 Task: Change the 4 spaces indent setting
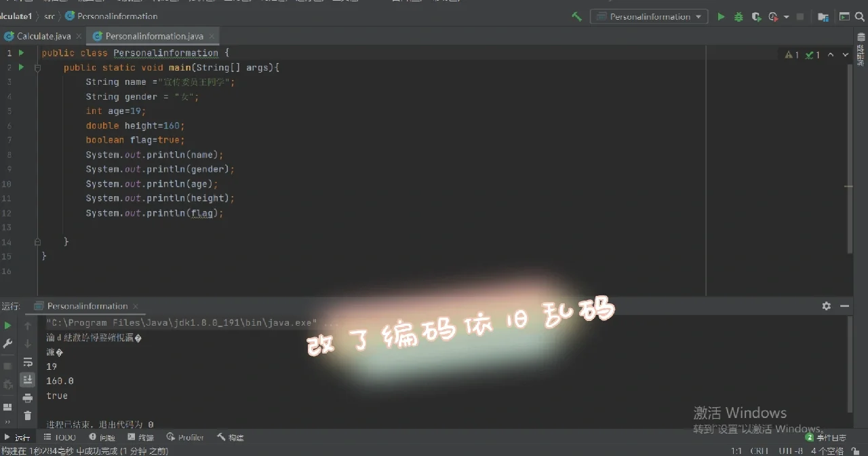[827, 451]
